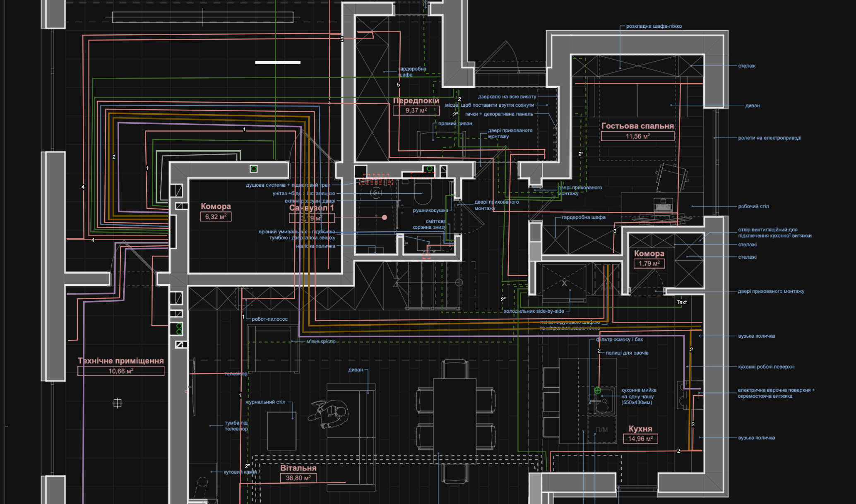Click the м'яке крісло label
856x504 pixels.
pyautogui.click(x=321, y=341)
